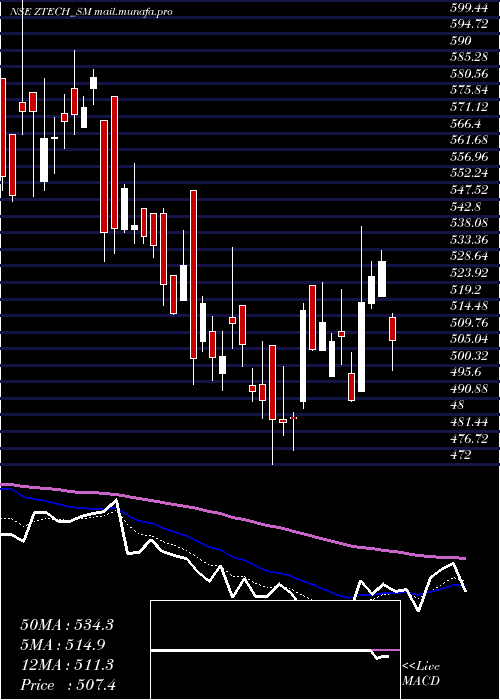Select the 542.8 price label

tap(464, 207)
